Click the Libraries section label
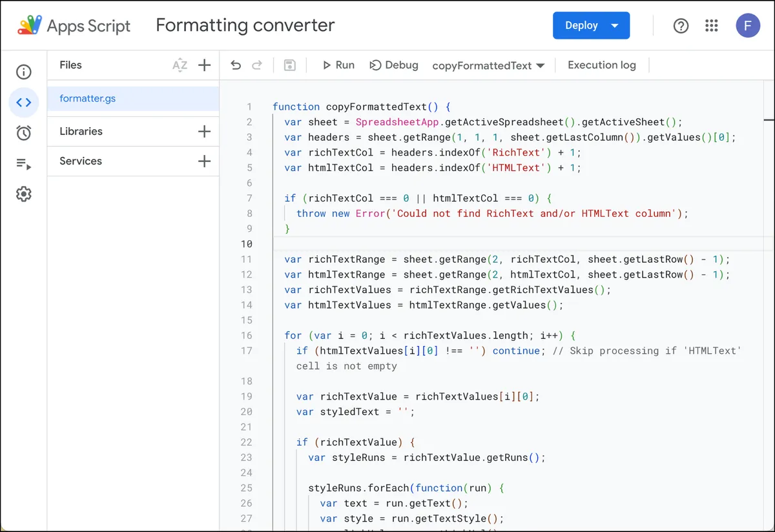 81,131
